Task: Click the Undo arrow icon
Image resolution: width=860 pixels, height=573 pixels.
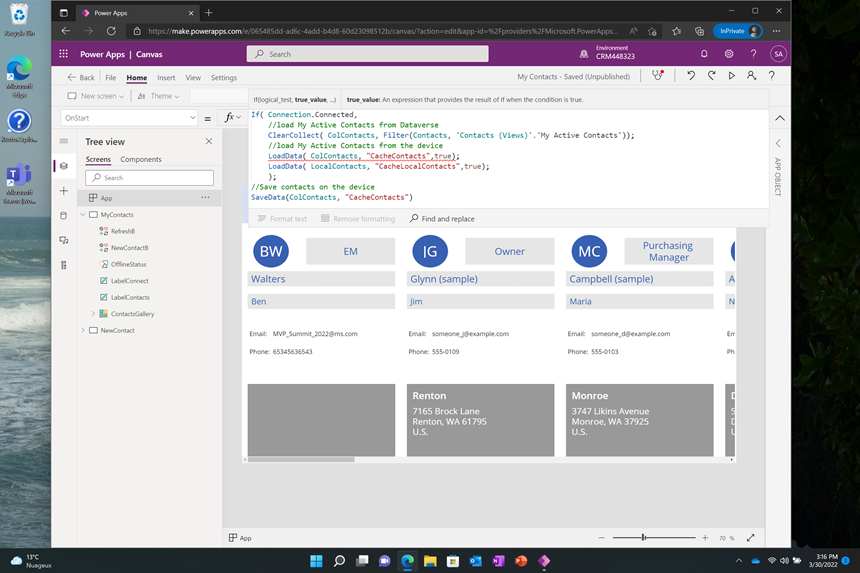Action: [691, 76]
